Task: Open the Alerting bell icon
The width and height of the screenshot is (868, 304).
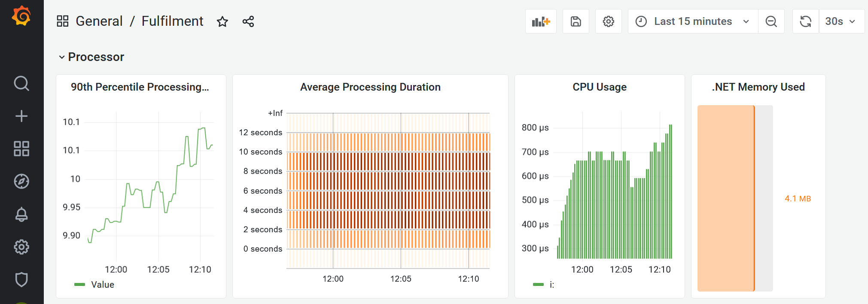Action: pyautogui.click(x=21, y=214)
